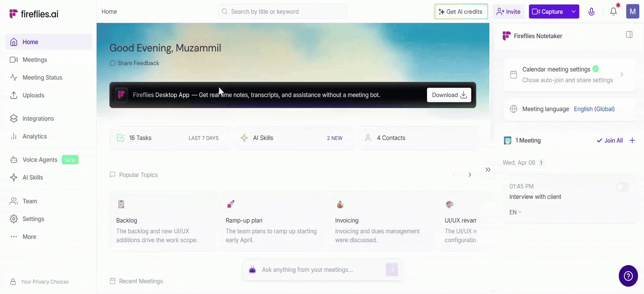Add a meeting with plus icon
This screenshot has height=294, width=644.
click(632, 141)
